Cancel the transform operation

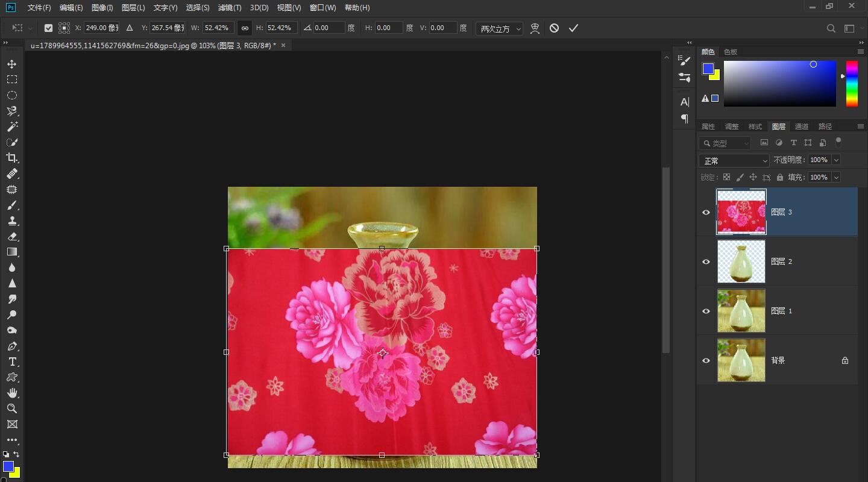tap(554, 28)
